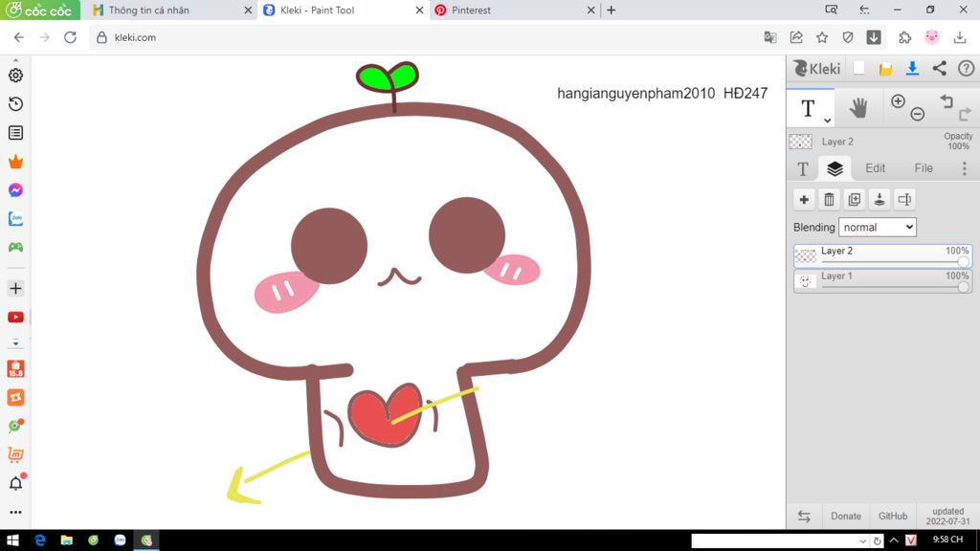
Task: Click the Layer 2 opacity slider handle
Action: point(963,262)
